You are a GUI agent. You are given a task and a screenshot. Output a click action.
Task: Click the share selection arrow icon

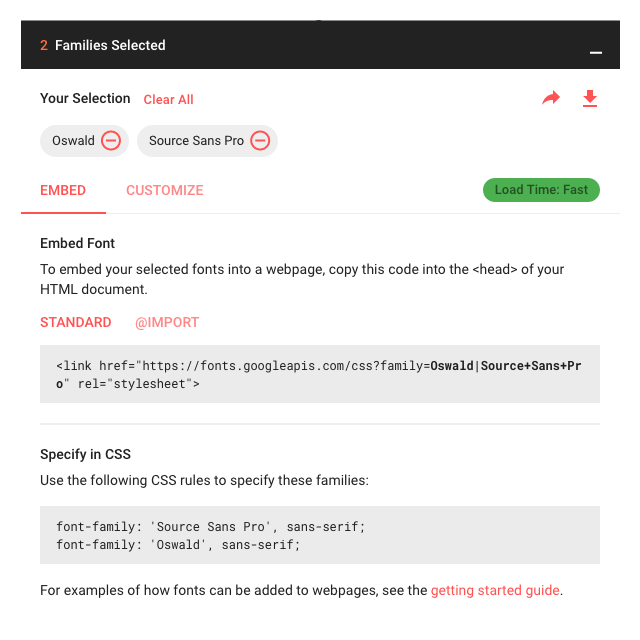click(551, 98)
